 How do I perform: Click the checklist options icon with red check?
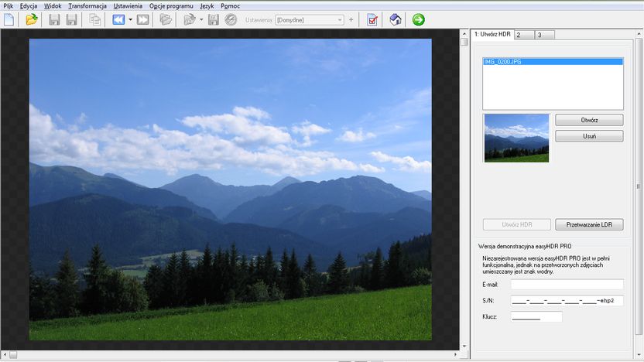click(372, 19)
